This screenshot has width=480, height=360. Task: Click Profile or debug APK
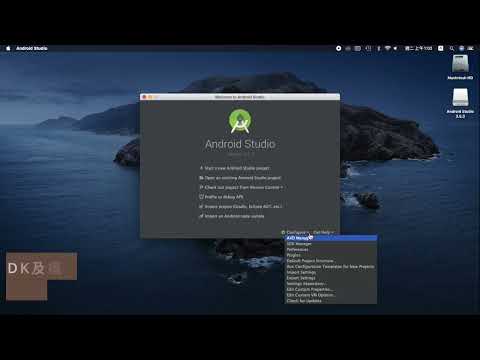[224, 197]
